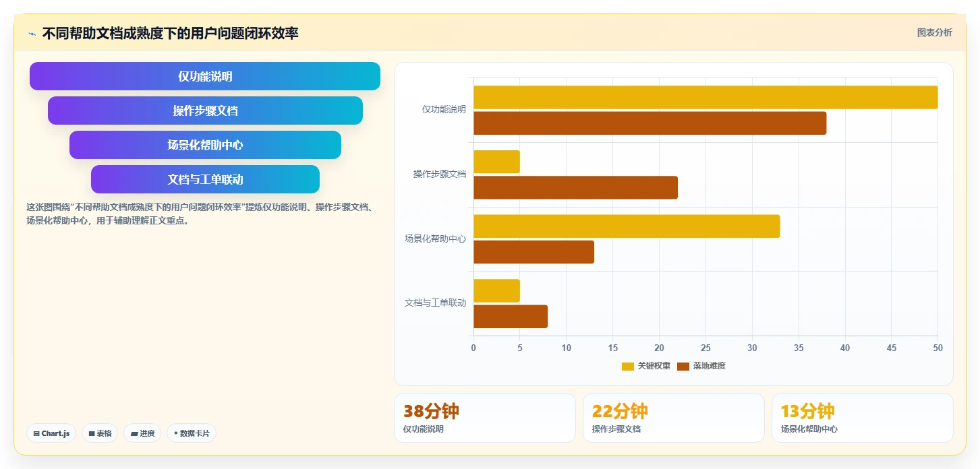Click the yellow 关键权重 bar for 文档与工单联动
Image resolution: width=980 pixels, height=469 pixels.
496,290
